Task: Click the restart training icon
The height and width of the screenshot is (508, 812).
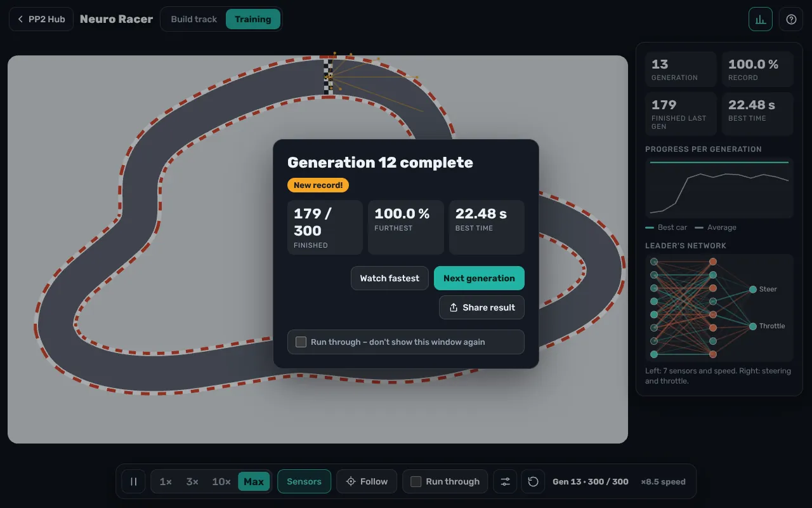Action: click(x=534, y=481)
